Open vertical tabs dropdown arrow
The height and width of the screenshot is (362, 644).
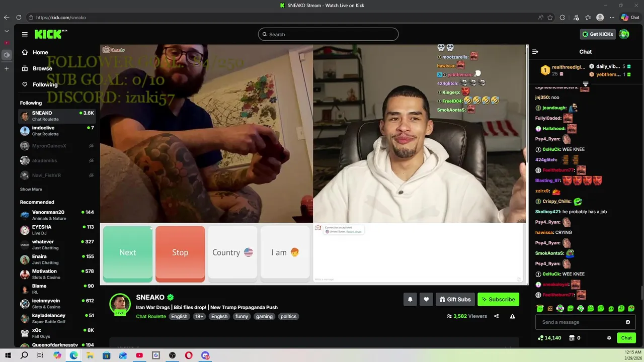point(7,31)
